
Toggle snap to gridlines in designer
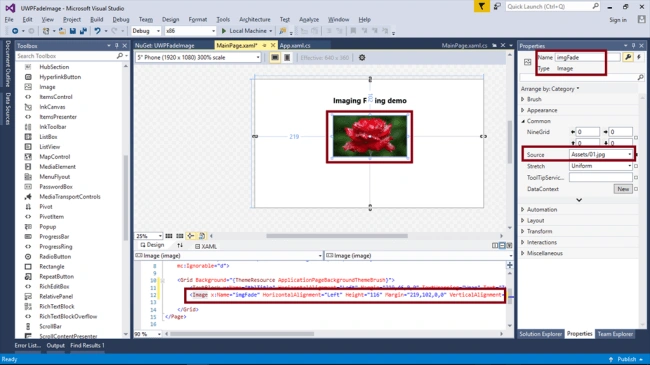[179, 236]
